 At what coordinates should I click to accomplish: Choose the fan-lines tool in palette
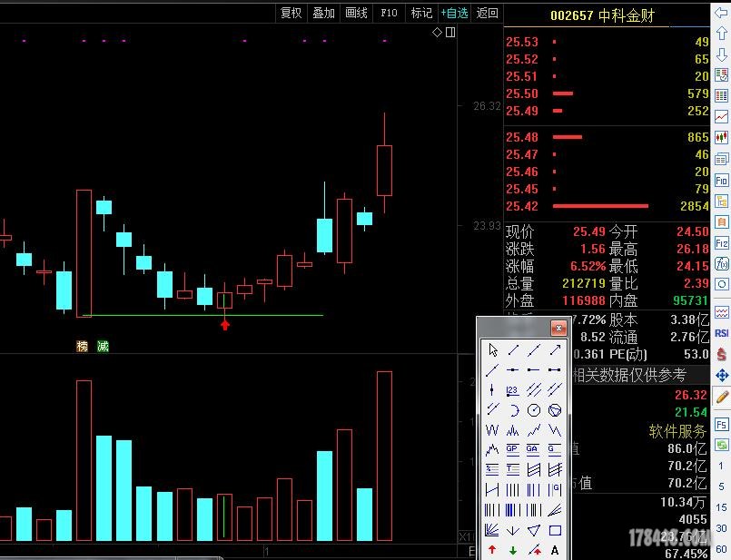coord(492,530)
